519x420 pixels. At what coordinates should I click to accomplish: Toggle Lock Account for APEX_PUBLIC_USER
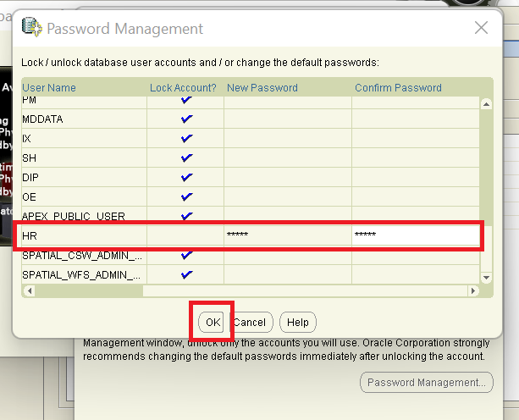[x=186, y=216]
